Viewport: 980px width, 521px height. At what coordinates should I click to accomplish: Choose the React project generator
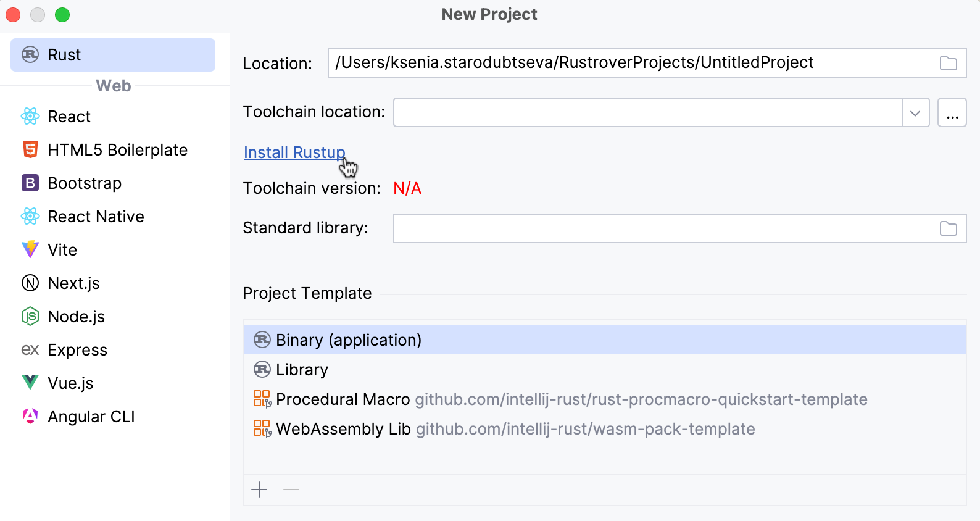69,117
